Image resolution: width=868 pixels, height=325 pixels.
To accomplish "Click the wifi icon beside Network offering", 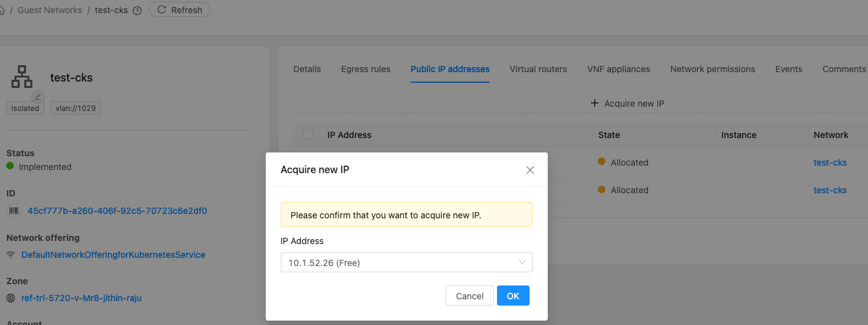I will (11, 255).
